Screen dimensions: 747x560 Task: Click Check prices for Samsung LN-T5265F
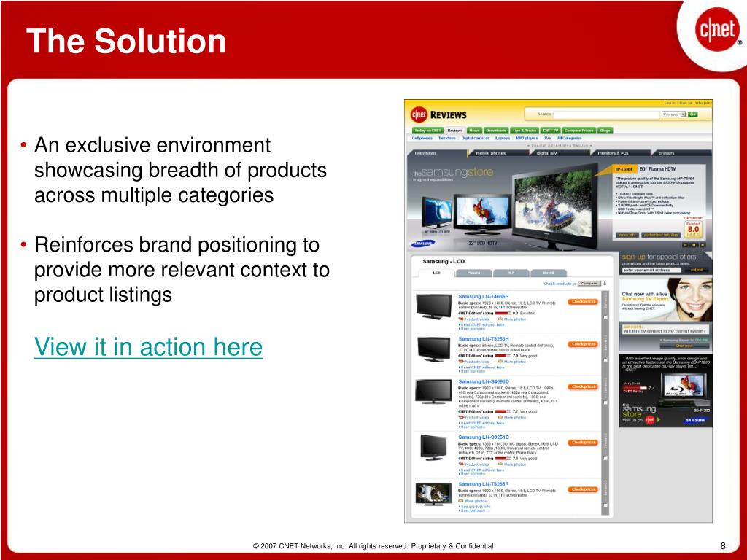tap(583, 489)
